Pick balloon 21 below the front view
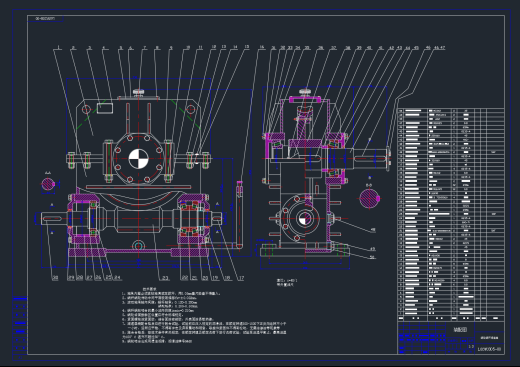 (x=195, y=278)
